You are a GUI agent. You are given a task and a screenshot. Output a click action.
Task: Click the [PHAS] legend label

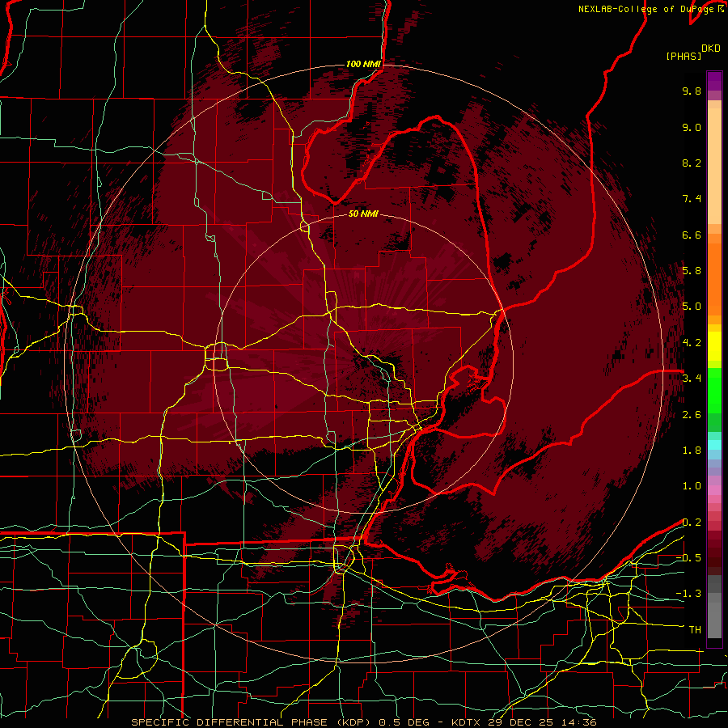[x=684, y=56]
